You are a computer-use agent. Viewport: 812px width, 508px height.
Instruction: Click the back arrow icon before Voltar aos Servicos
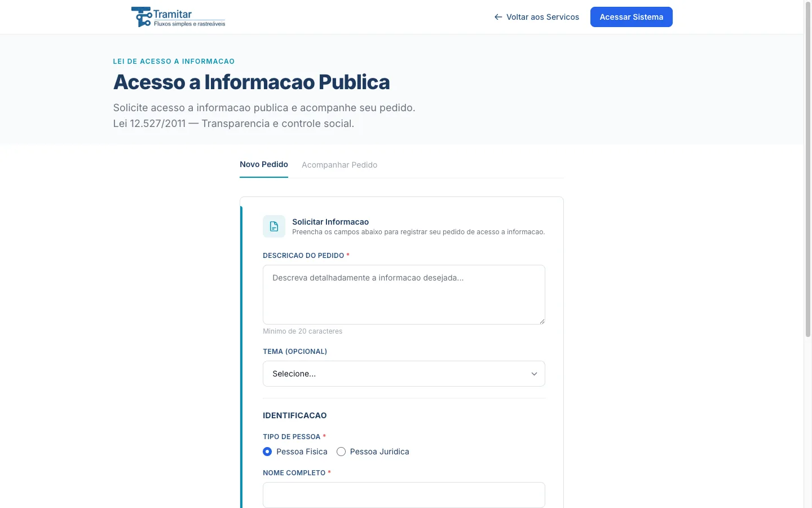pos(498,17)
